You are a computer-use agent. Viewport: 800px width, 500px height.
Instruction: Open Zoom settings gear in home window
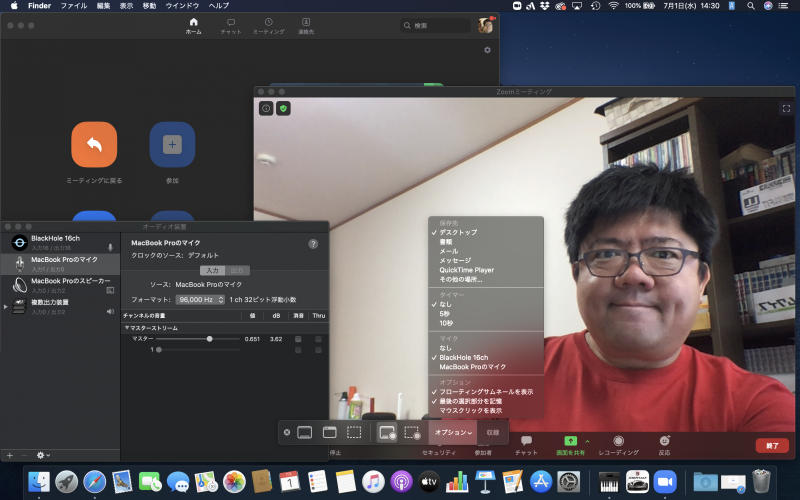pos(487,50)
